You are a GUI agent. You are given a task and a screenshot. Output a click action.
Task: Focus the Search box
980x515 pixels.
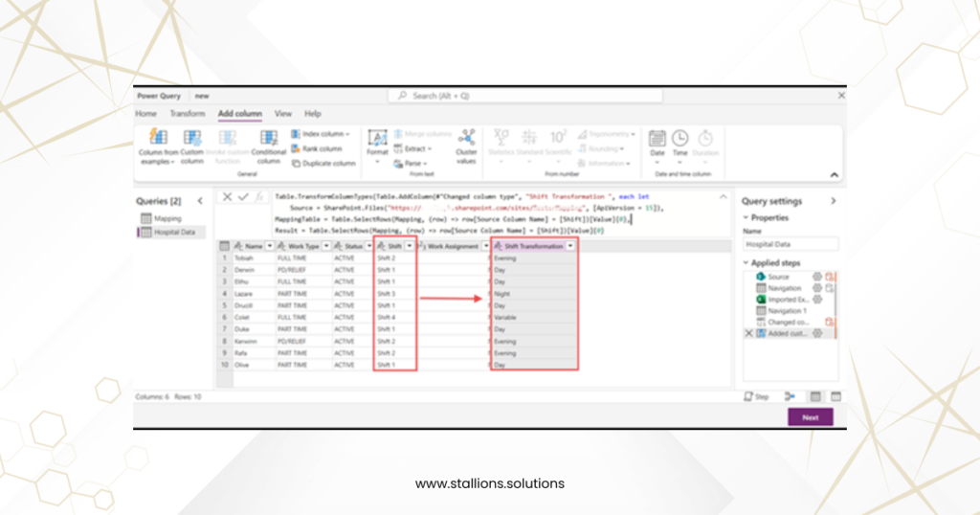[525, 96]
